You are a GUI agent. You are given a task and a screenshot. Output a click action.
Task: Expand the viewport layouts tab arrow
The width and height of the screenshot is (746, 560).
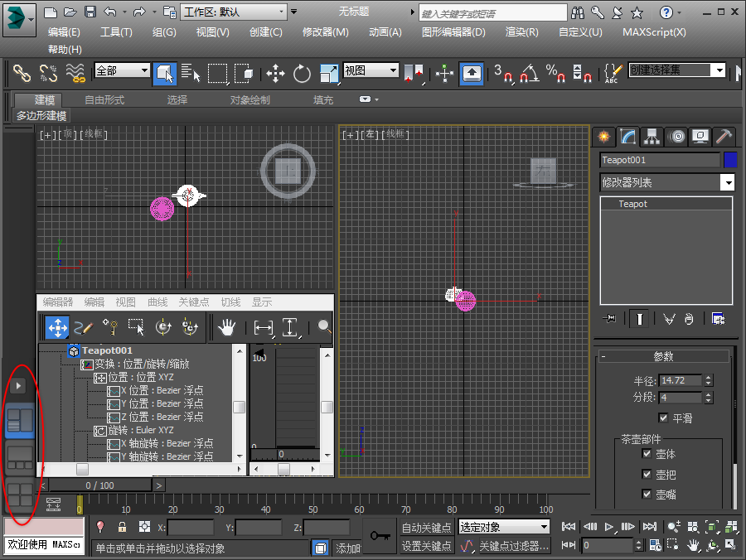click(x=18, y=385)
